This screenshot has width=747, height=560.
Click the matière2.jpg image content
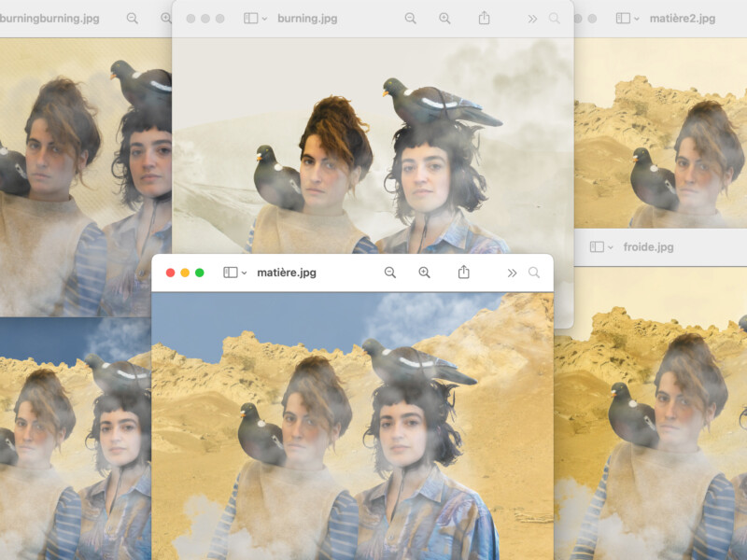tap(661, 133)
